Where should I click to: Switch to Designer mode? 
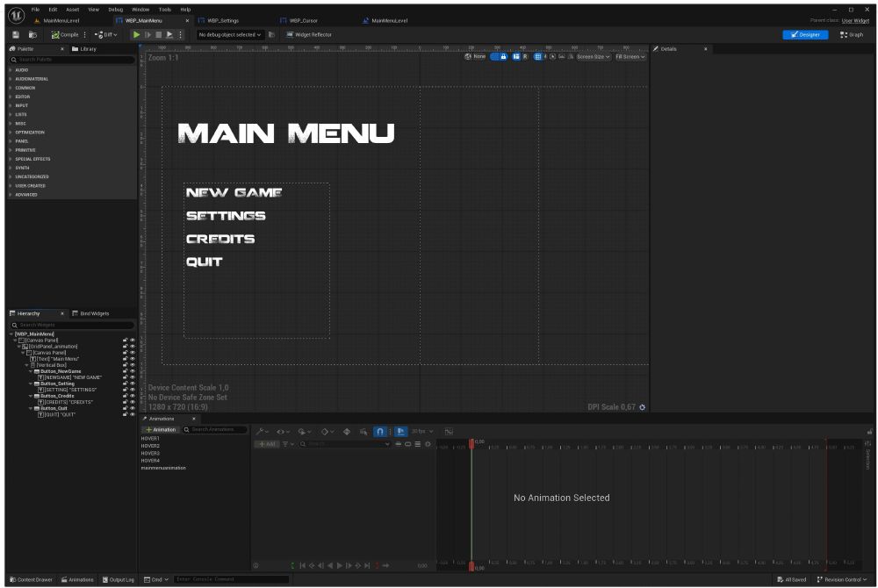[x=805, y=35]
